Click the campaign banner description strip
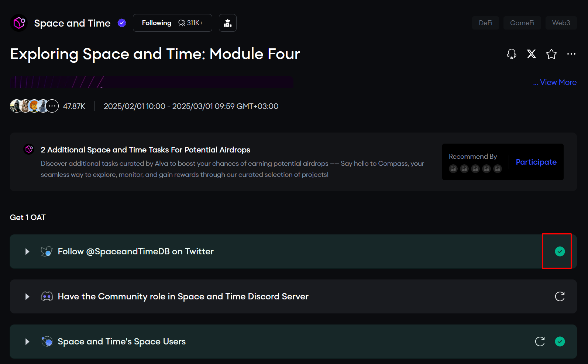The image size is (588, 364). pyautogui.click(x=152, y=82)
